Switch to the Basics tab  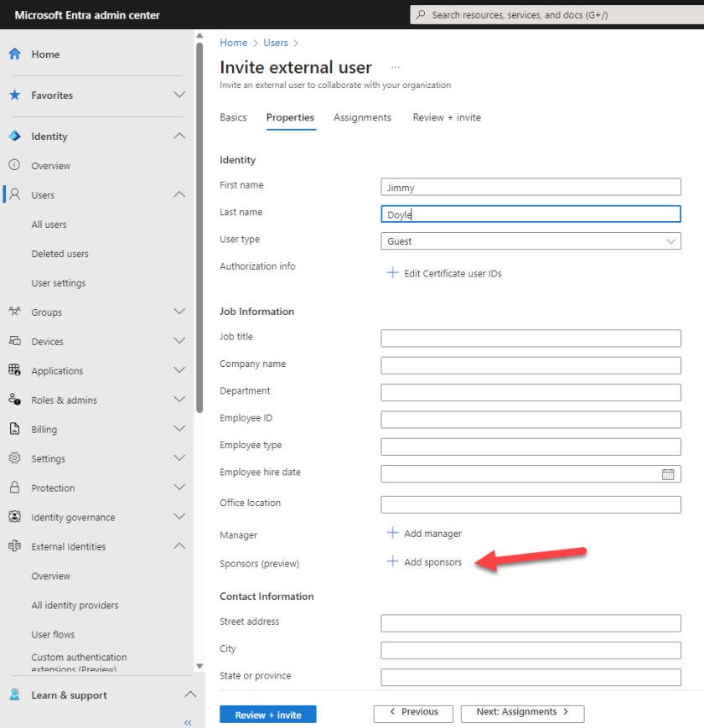point(233,117)
